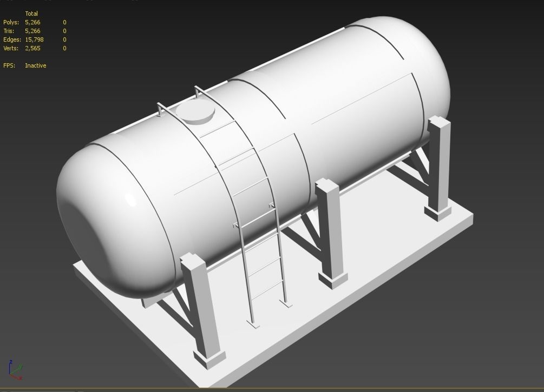Click the Polys count in the statistics overlay

32,22
